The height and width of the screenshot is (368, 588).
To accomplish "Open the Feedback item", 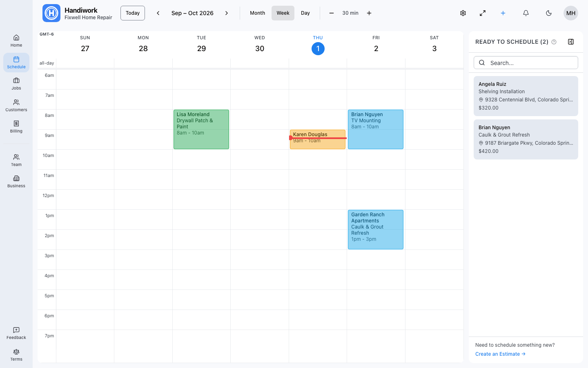I will click(16, 333).
